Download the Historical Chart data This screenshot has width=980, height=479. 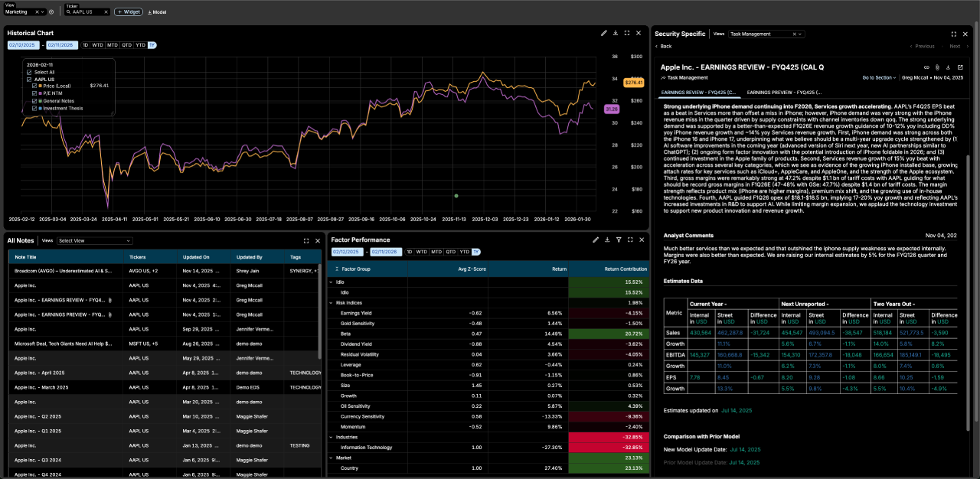(616, 33)
